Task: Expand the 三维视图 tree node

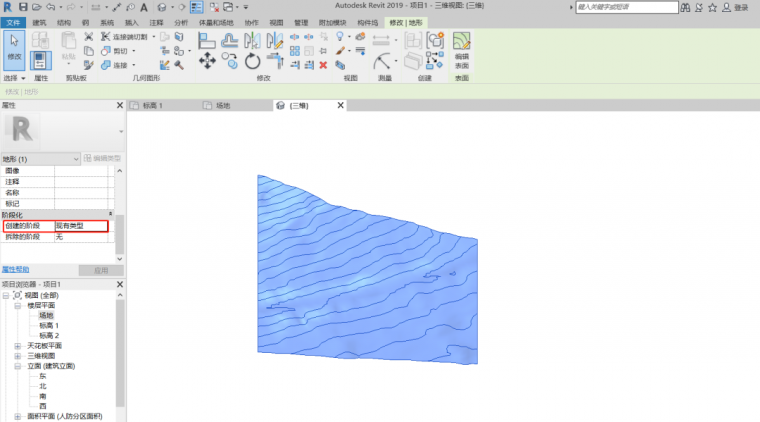Action: [x=18, y=355]
